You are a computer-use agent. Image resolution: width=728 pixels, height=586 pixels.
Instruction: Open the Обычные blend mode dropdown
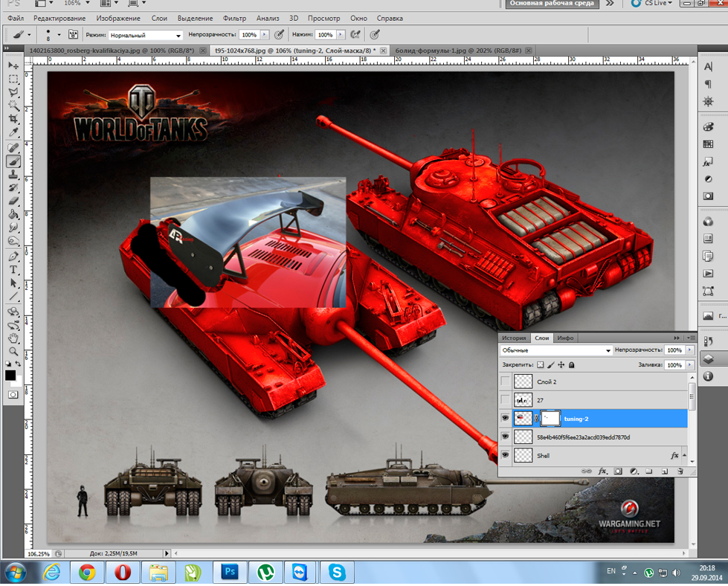[x=556, y=350]
